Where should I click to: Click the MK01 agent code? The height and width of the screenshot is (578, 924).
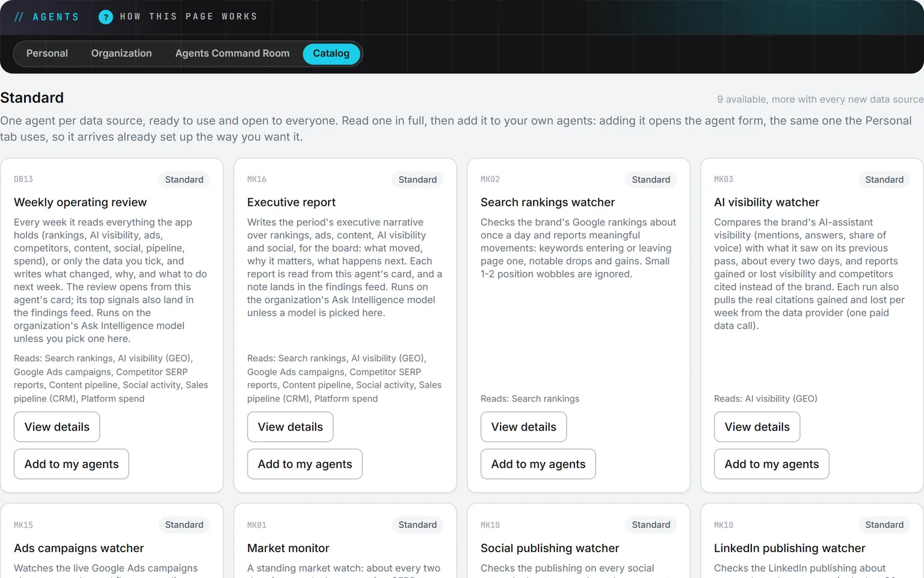(x=257, y=525)
